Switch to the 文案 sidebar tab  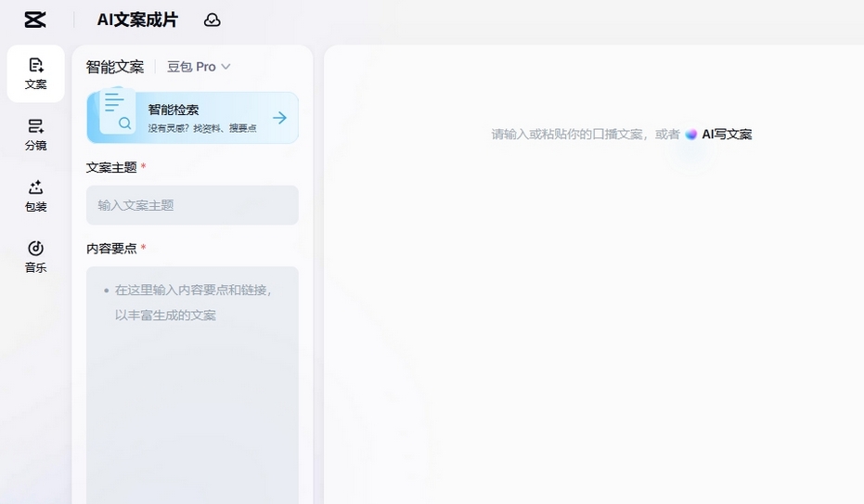(x=36, y=74)
